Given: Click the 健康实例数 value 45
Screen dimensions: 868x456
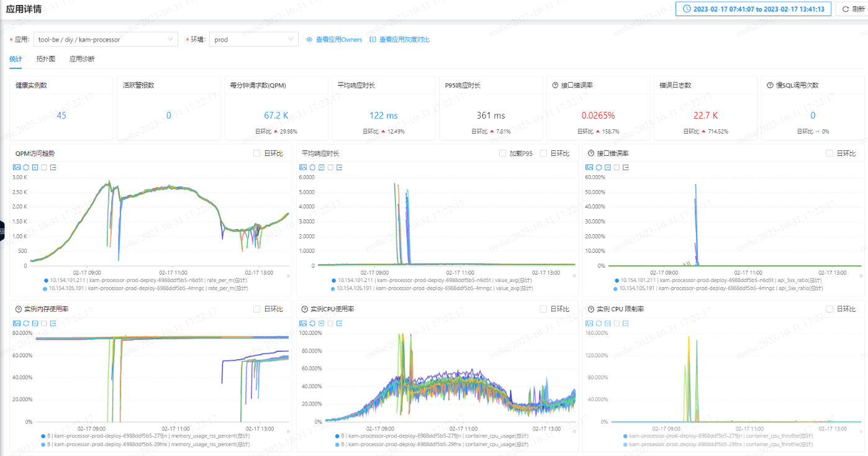Looking at the screenshot, I should 61,116.
